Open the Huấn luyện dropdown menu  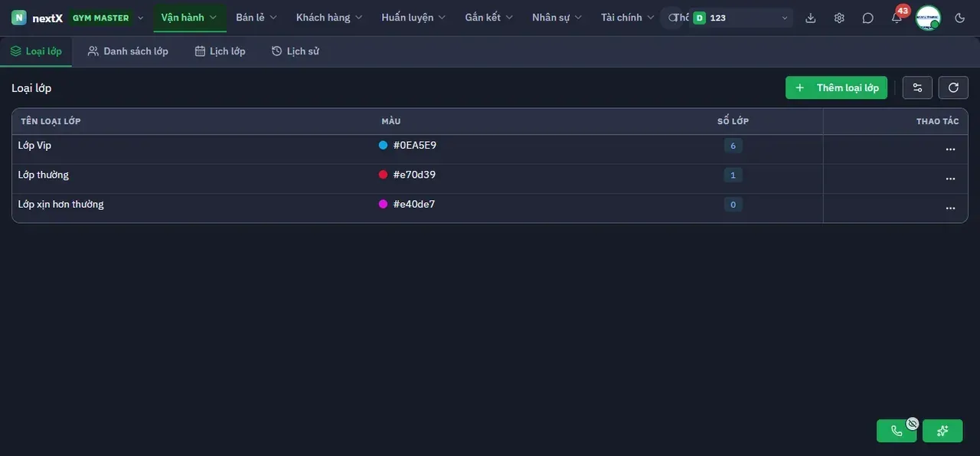pyautogui.click(x=413, y=18)
